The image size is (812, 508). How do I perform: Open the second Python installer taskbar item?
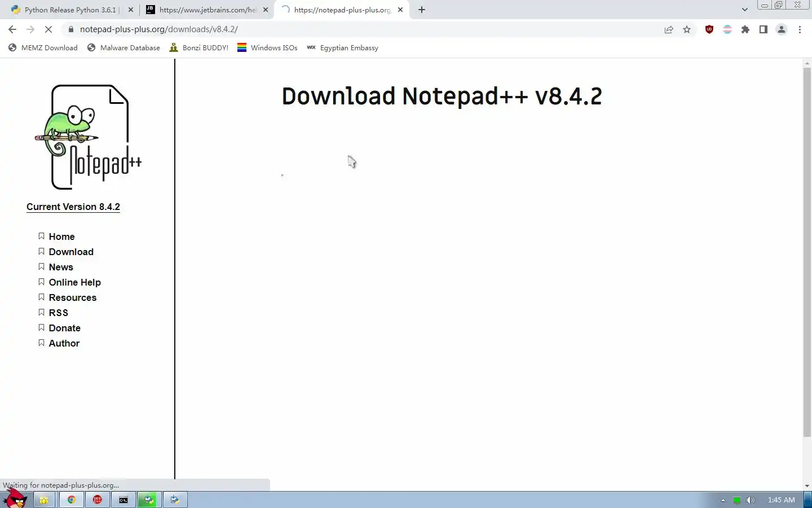[175, 500]
